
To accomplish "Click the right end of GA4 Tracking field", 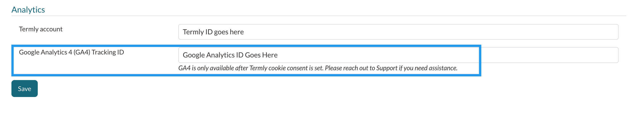I will click(x=600, y=55).
